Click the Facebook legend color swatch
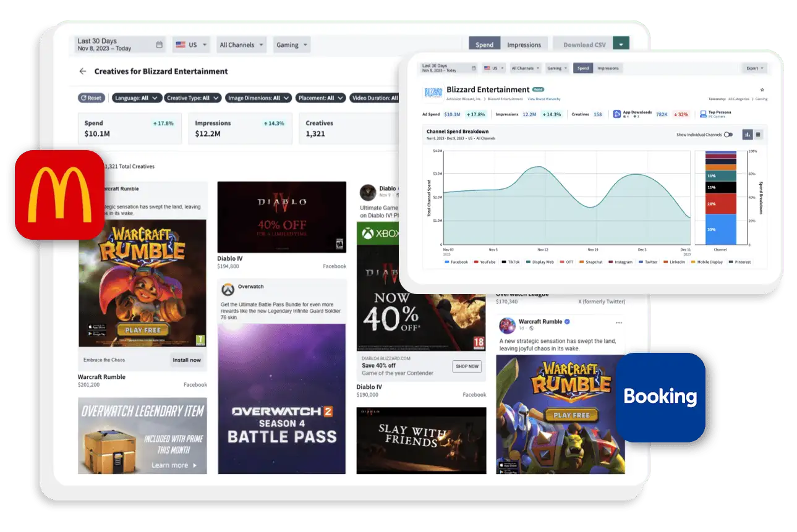The image size is (797, 532). click(447, 262)
